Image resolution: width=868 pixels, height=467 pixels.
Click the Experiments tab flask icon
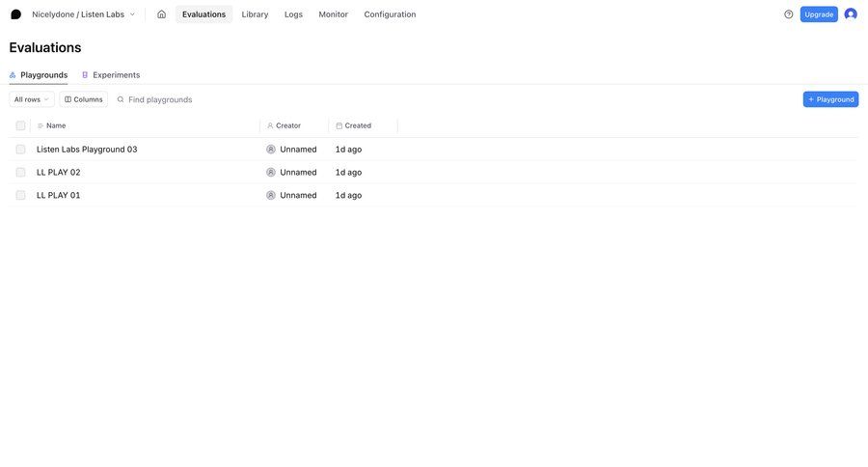[x=85, y=75]
